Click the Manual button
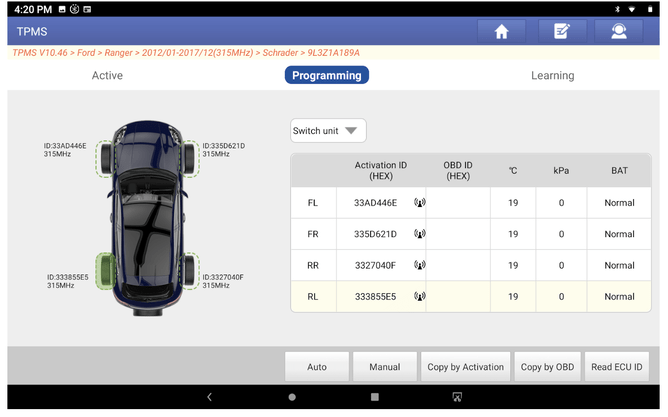Screen dimensions: 668x417 (385, 367)
